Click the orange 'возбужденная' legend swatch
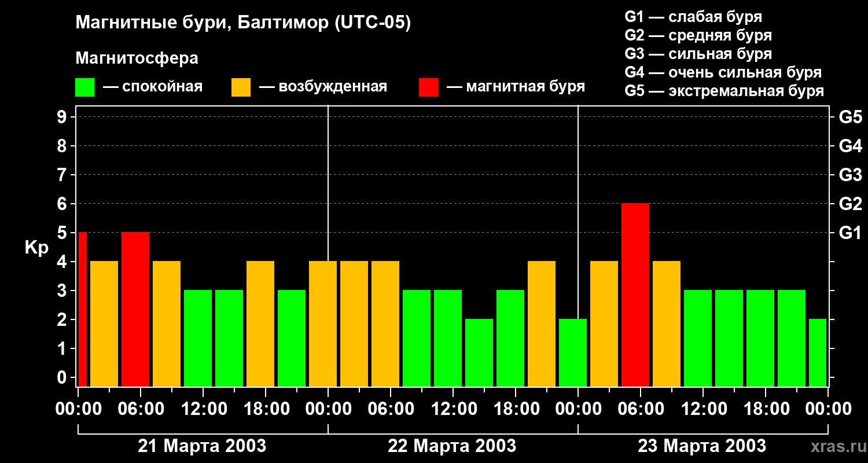The height and width of the screenshot is (463, 868). (241, 87)
